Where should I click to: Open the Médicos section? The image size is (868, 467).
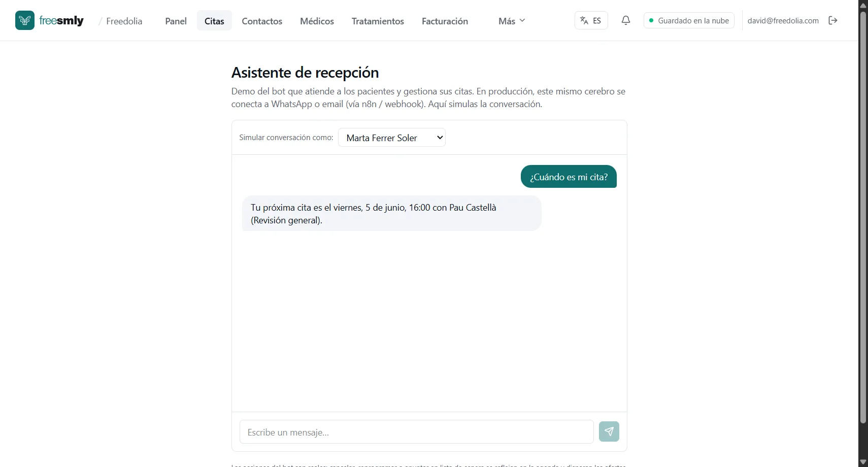(x=317, y=21)
